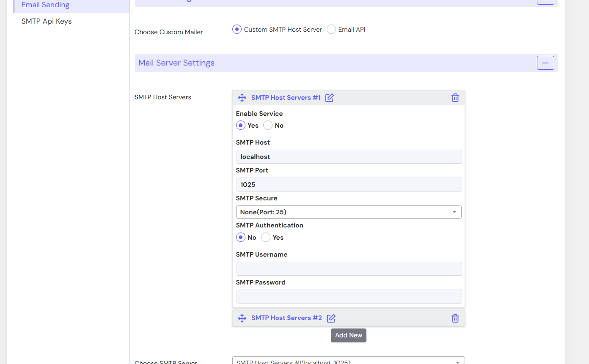Delete SMTP Host Servers #1 with trash icon
This screenshot has height=364, width=589.
pos(455,98)
